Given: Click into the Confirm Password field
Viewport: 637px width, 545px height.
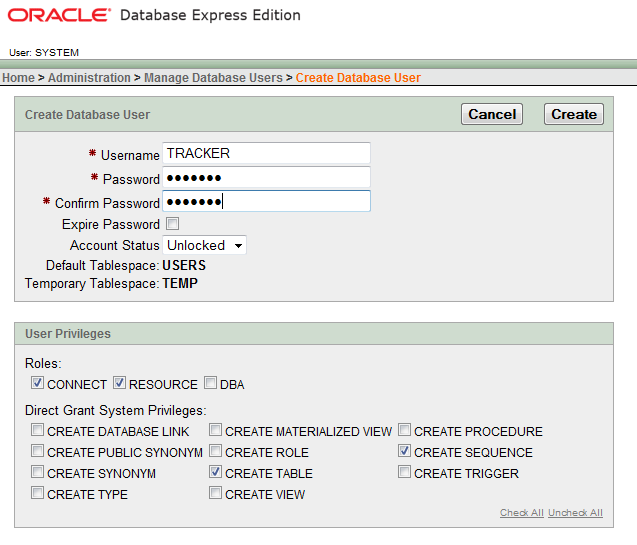Looking at the screenshot, I should click(x=266, y=202).
